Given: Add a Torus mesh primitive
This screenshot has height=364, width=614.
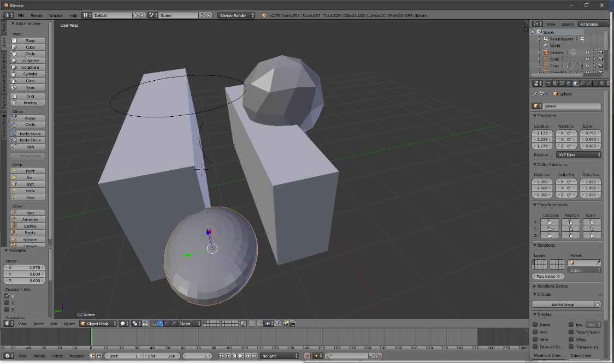Looking at the screenshot, I should [27, 87].
